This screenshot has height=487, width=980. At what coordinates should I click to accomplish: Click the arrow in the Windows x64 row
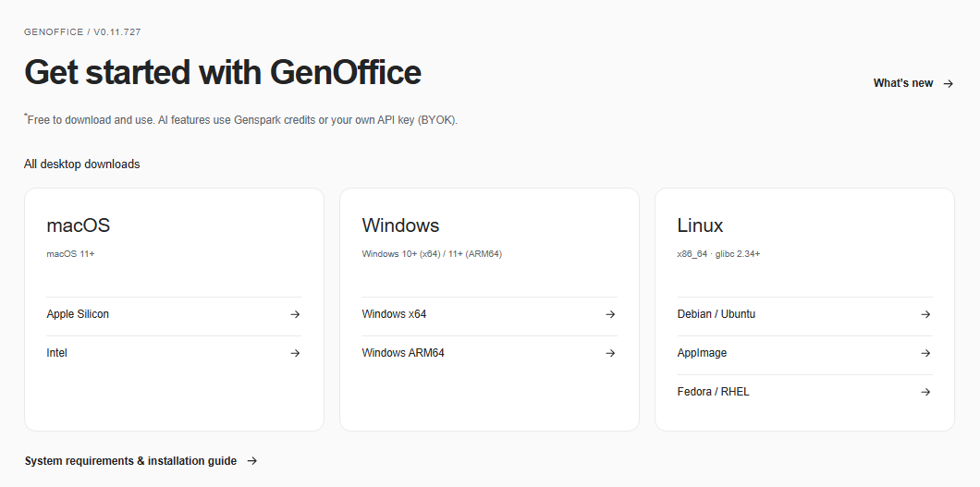coord(610,314)
